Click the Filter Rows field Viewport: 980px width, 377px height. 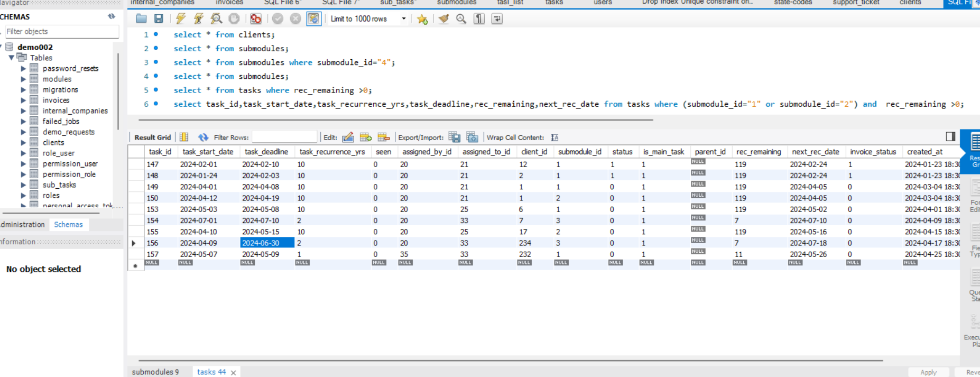pyautogui.click(x=284, y=137)
